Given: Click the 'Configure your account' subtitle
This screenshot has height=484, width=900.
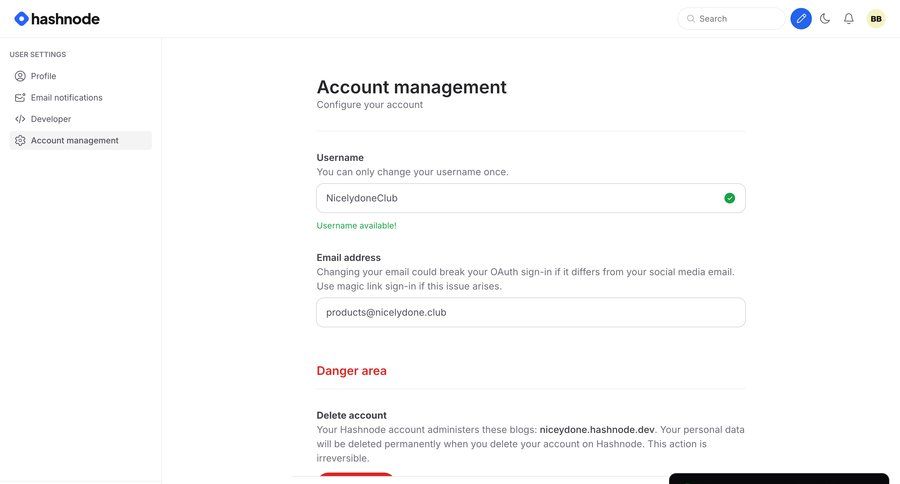Looking at the screenshot, I should (x=370, y=104).
